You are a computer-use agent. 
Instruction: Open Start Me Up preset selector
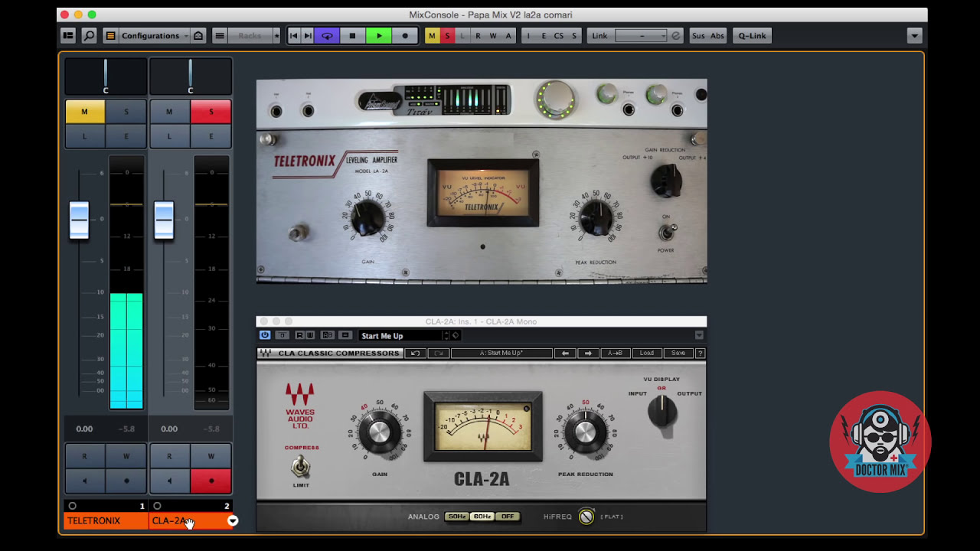coord(400,335)
